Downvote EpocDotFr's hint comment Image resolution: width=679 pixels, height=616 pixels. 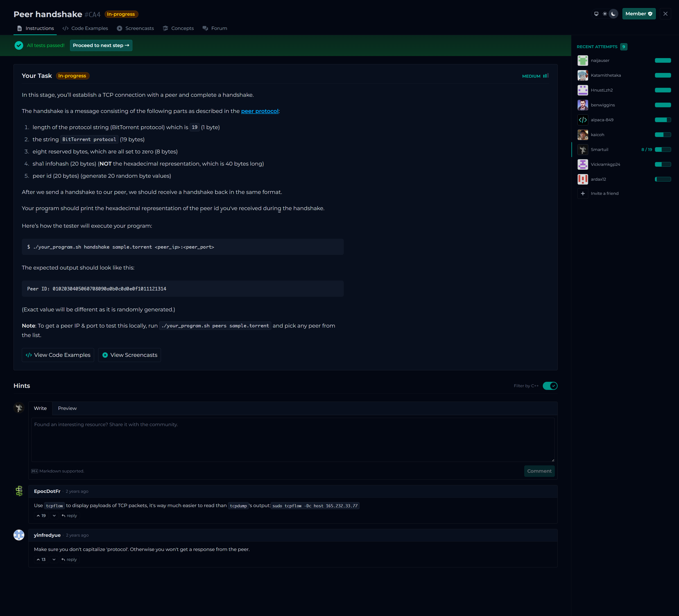click(x=54, y=516)
